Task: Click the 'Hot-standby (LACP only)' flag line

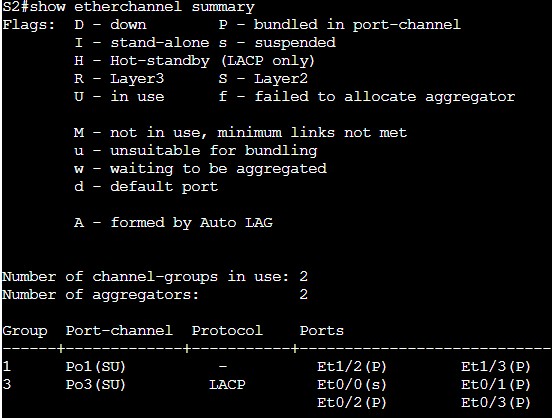Action: pos(194,61)
